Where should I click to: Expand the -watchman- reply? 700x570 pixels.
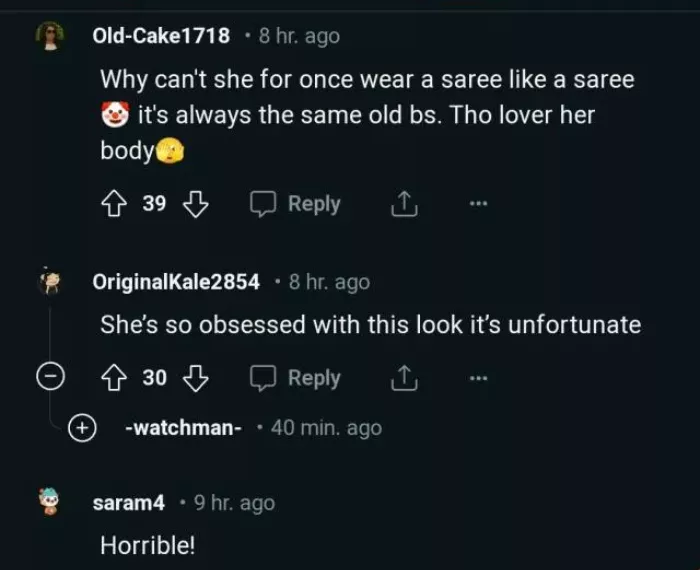pos(81,428)
